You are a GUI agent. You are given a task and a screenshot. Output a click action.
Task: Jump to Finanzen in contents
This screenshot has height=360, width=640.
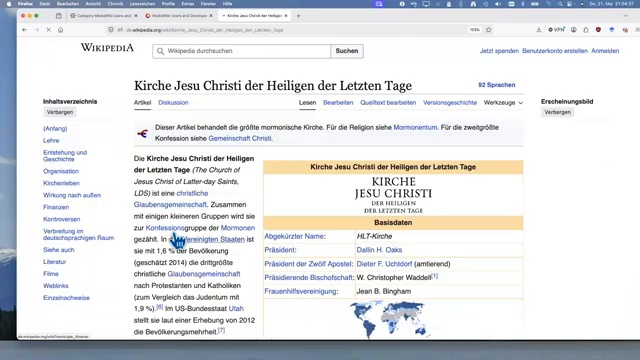56,207
